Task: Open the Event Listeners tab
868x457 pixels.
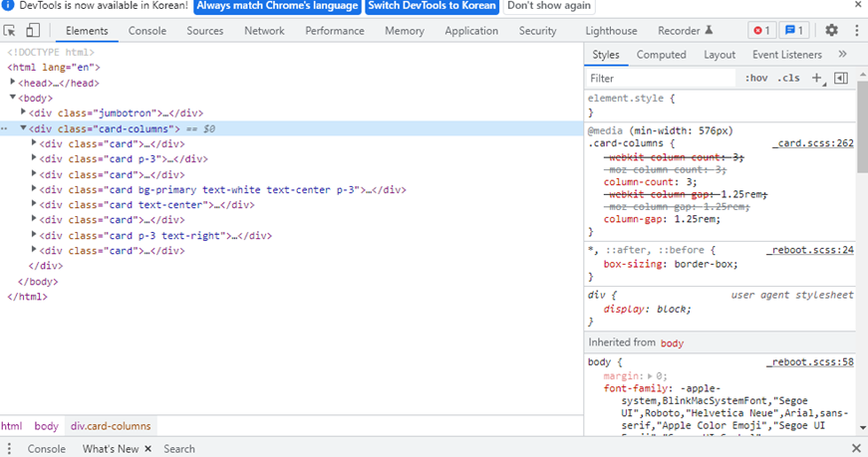Action: click(x=787, y=55)
